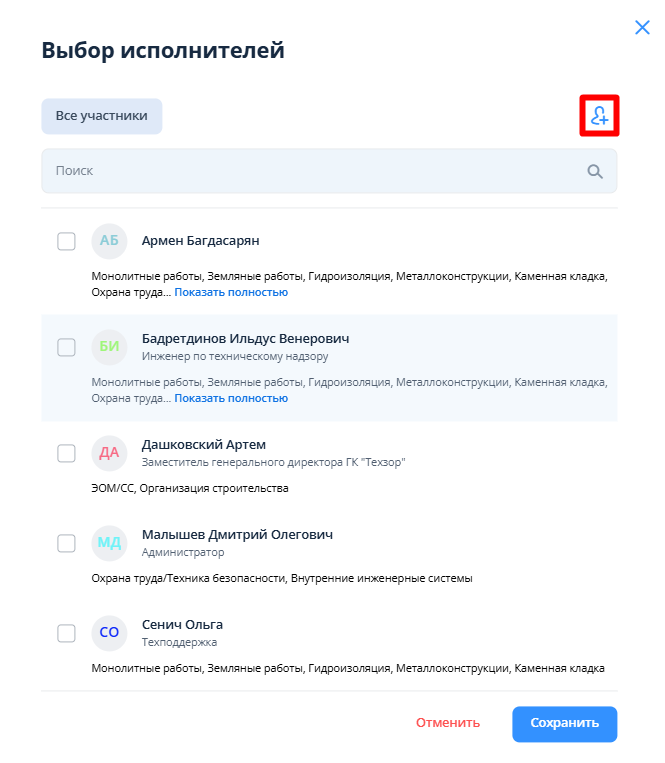The width and height of the screenshot is (665, 763).
Task: Click the search magnifier icon
Action: pos(595,171)
